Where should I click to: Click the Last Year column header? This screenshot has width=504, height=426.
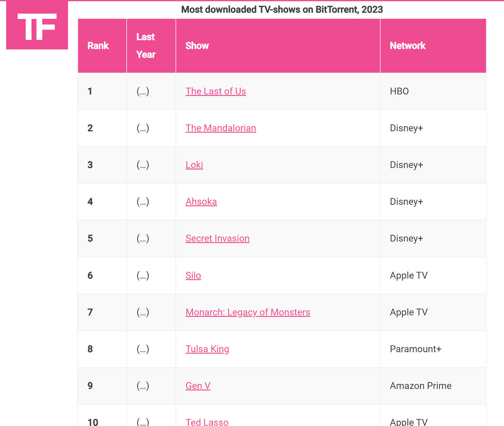click(146, 46)
